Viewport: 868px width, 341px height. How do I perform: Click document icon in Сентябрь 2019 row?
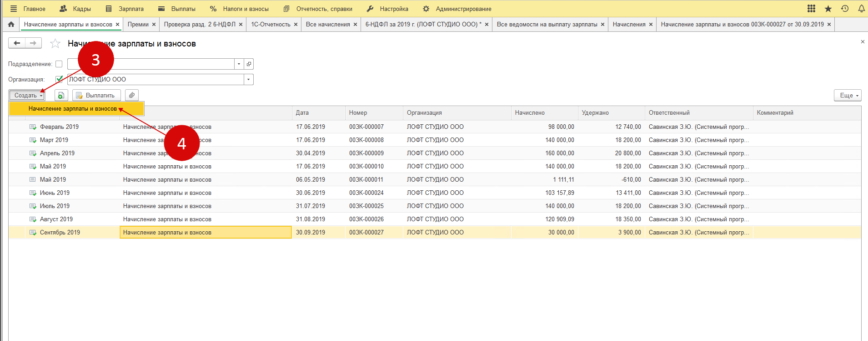click(x=33, y=233)
